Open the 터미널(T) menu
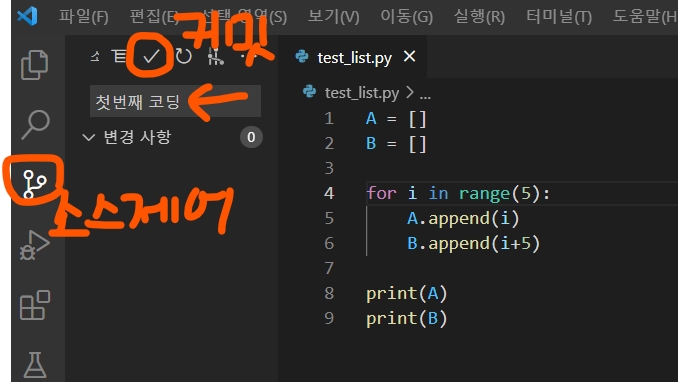678x382 pixels. (x=559, y=17)
